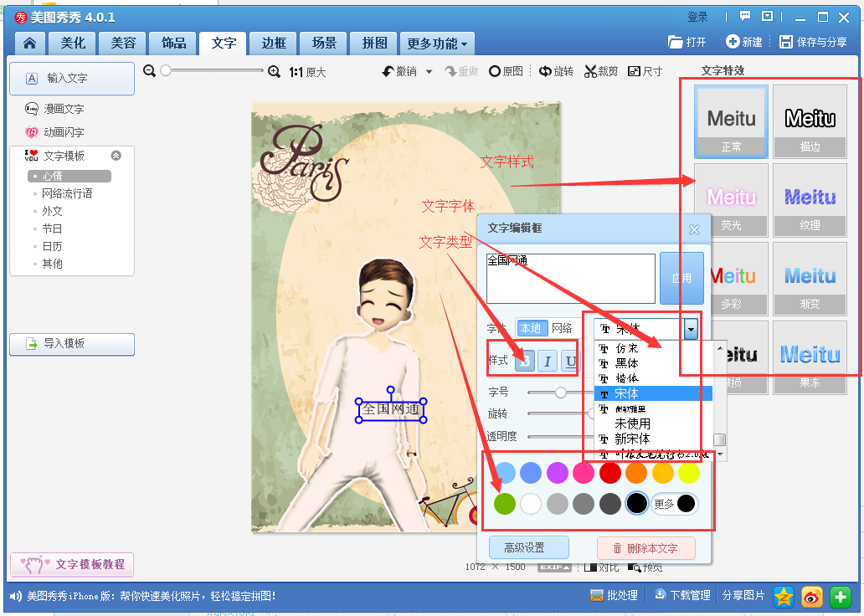The image size is (864, 616).
Task: Click the 旋转 rotate tool
Action: (556, 71)
